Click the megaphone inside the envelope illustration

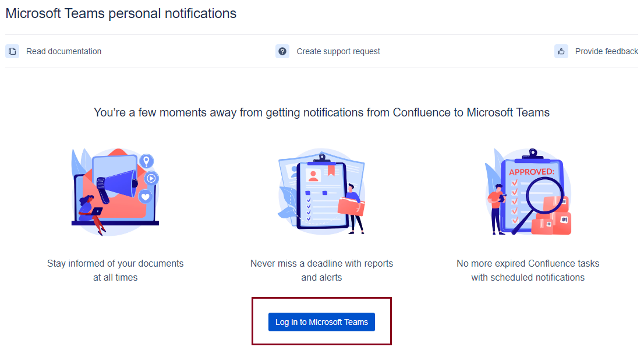pyautogui.click(x=118, y=183)
